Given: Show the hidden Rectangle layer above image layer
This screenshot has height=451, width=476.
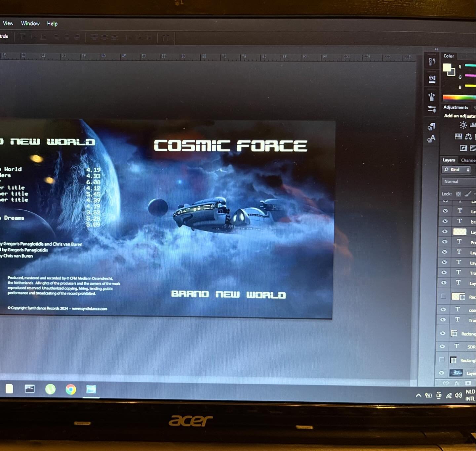Looking at the screenshot, I should (442, 360).
